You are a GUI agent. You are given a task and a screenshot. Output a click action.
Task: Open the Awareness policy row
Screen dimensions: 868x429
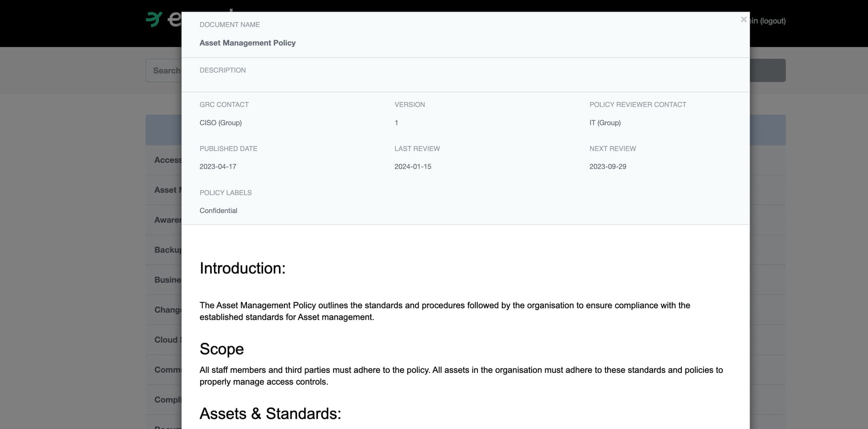click(164, 220)
